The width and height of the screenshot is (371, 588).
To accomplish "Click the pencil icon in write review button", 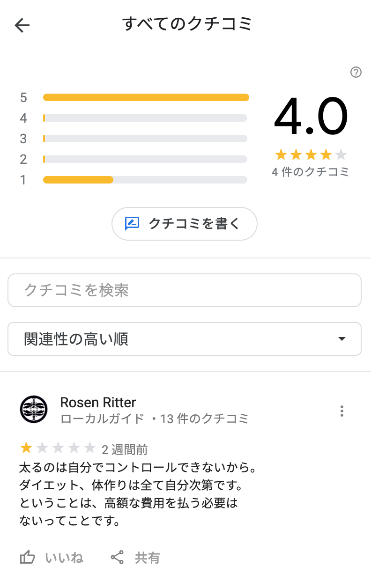I will click(132, 224).
